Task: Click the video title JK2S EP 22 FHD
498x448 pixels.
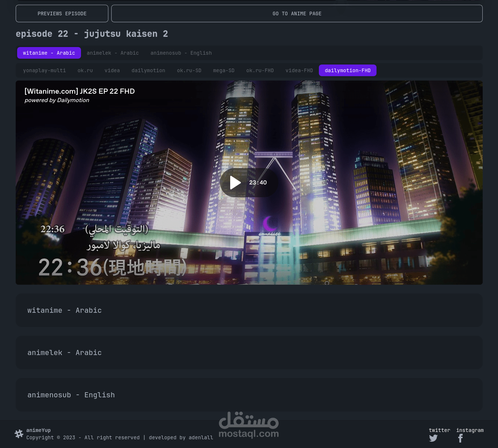Action: point(80,91)
